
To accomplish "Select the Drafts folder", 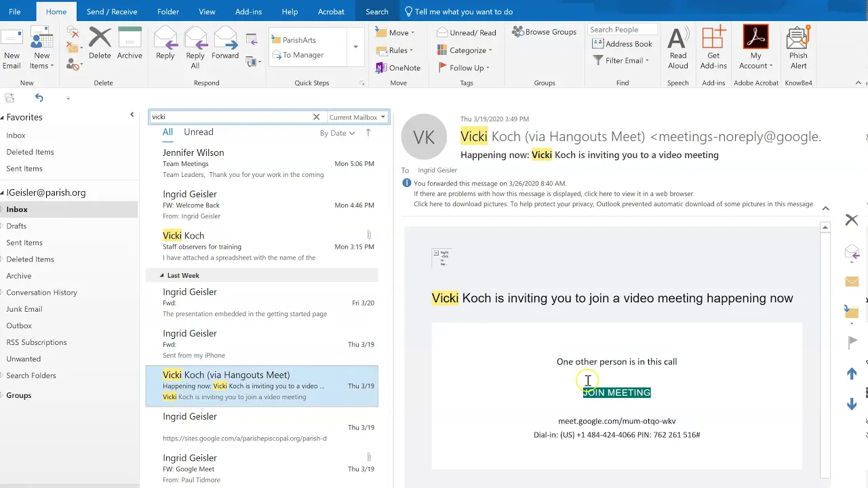I will 16,226.
